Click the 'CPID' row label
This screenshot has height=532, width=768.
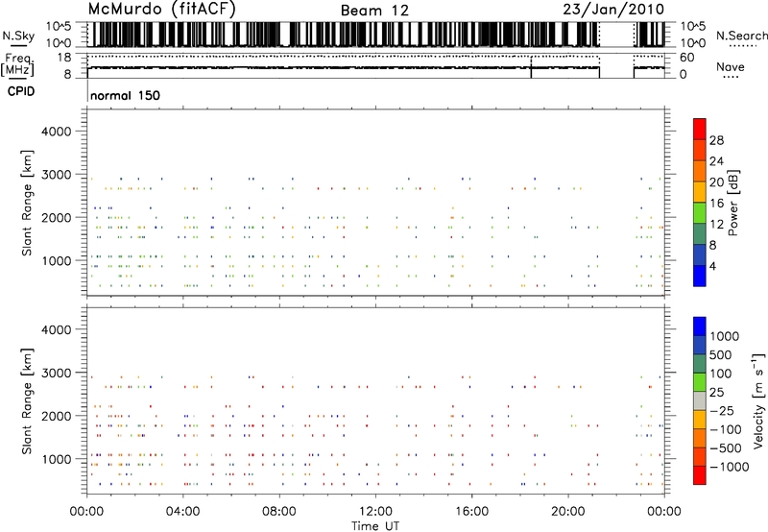[x=21, y=91]
